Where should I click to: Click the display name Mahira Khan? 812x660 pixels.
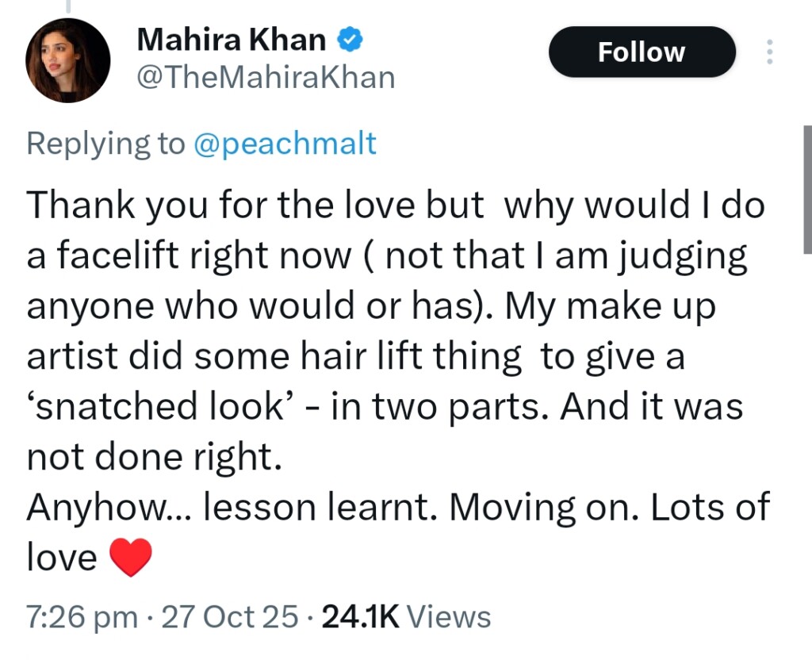[232, 40]
